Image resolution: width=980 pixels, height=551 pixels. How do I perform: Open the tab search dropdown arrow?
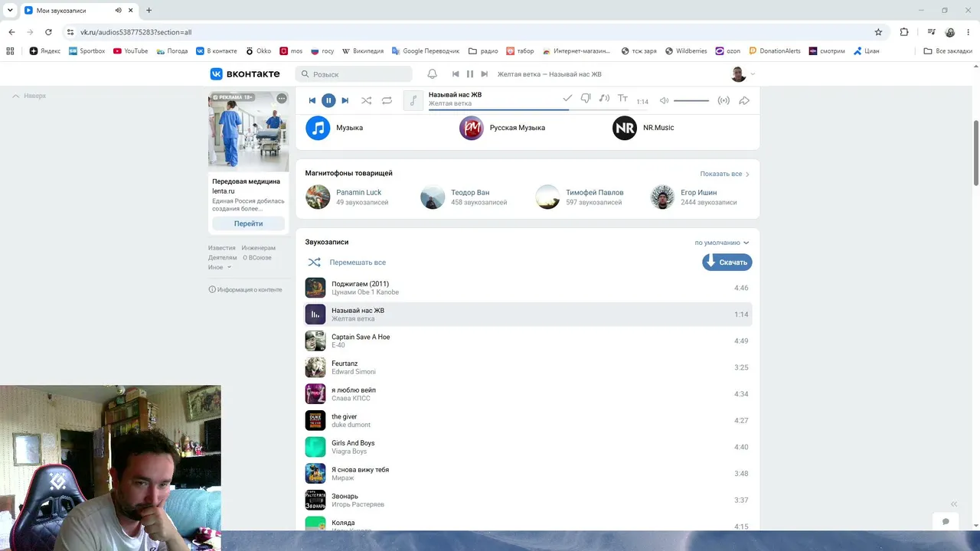coord(10,11)
